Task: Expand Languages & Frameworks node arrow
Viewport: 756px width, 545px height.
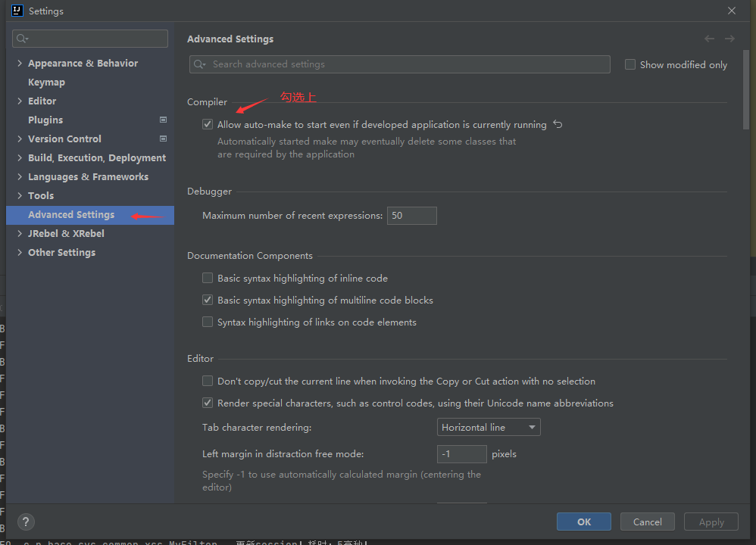Action: point(20,176)
